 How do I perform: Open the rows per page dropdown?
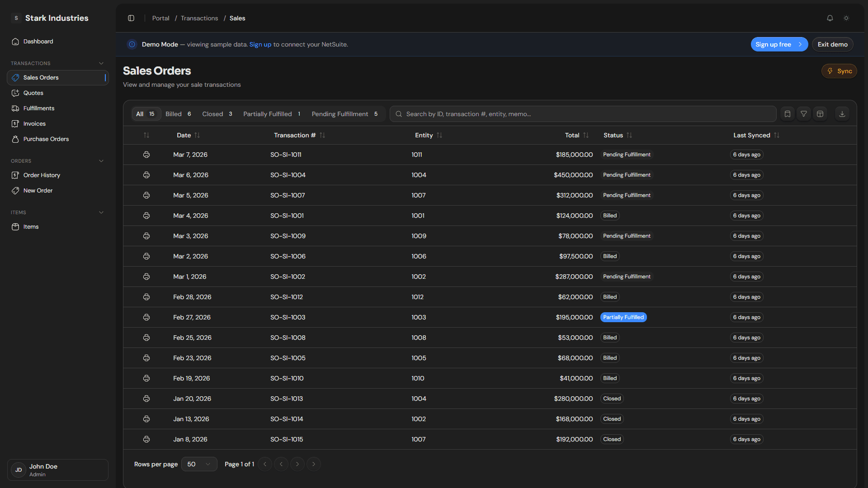coord(199,464)
